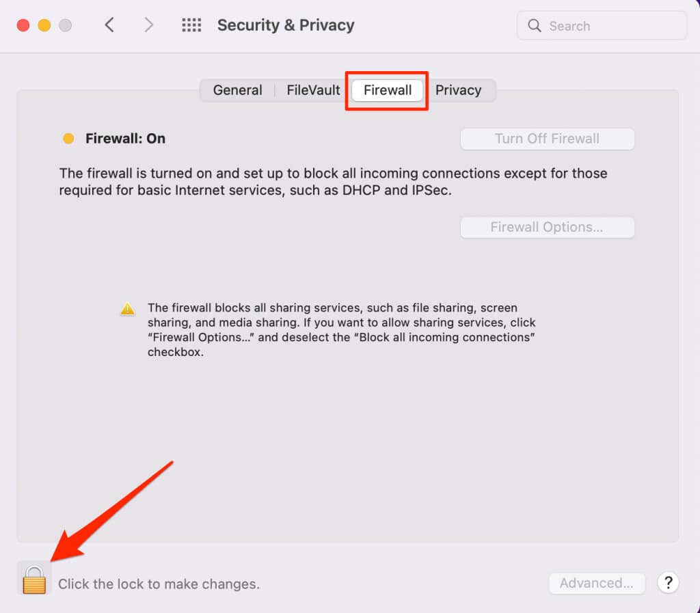Switch to the FileVault tab
Image resolution: width=700 pixels, height=613 pixels.
(x=313, y=90)
